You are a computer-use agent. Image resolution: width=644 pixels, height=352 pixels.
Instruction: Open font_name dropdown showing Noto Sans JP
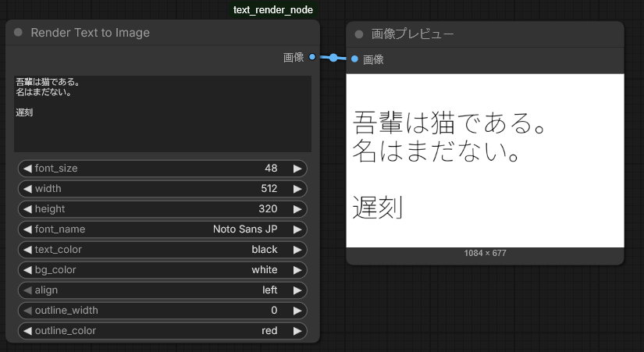pyautogui.click(x=162, y=229)
